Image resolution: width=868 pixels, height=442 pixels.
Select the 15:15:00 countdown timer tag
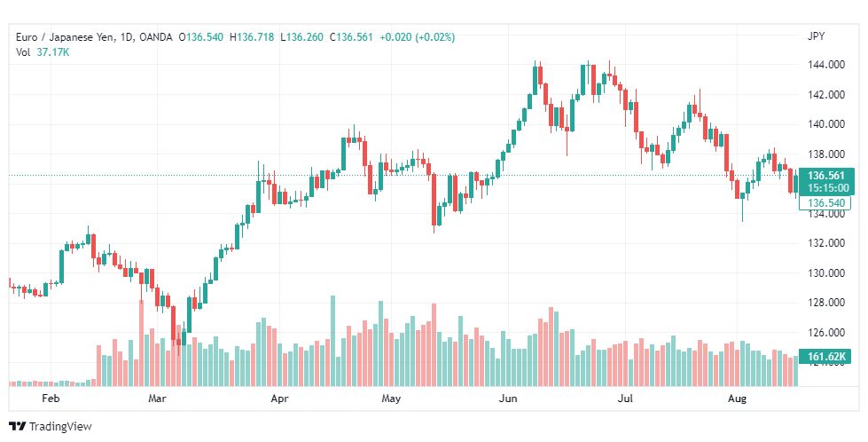pos(826,188)
